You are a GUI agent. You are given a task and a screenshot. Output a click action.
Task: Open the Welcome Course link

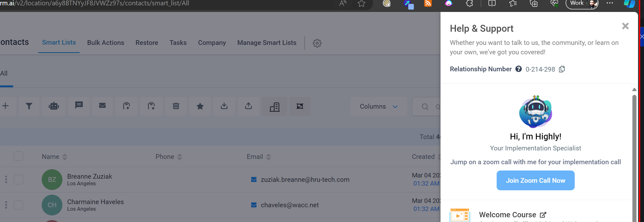[x=508, y=215]
